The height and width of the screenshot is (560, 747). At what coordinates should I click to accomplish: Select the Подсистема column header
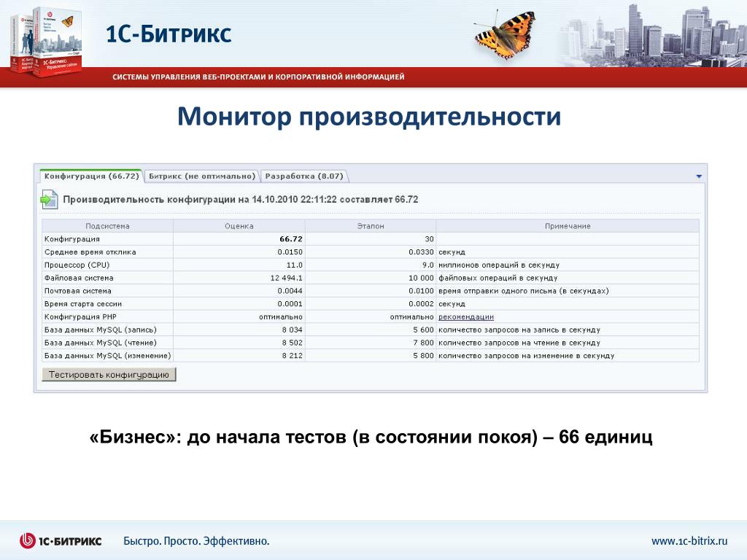107,226
